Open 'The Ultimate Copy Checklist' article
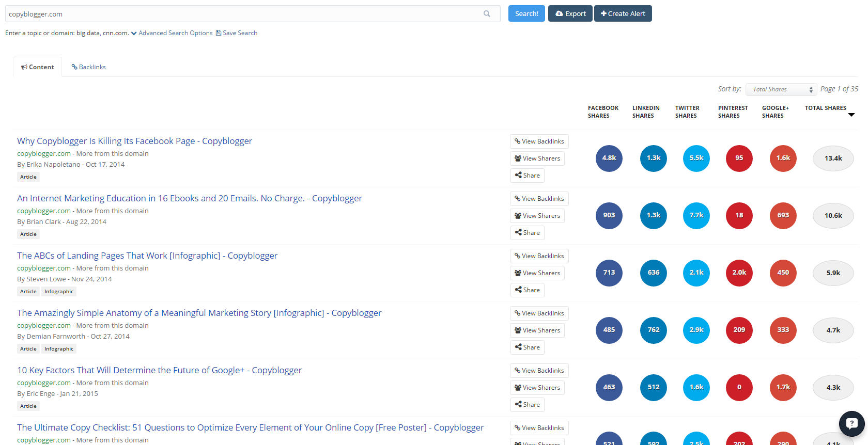This screenshot has width=868, height=445. pos(251,427)
